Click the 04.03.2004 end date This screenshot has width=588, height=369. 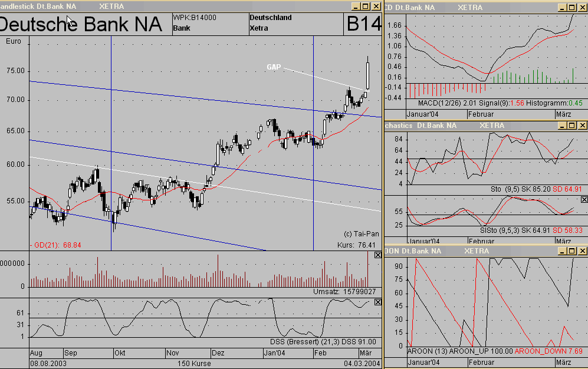(x=362, y=363)
